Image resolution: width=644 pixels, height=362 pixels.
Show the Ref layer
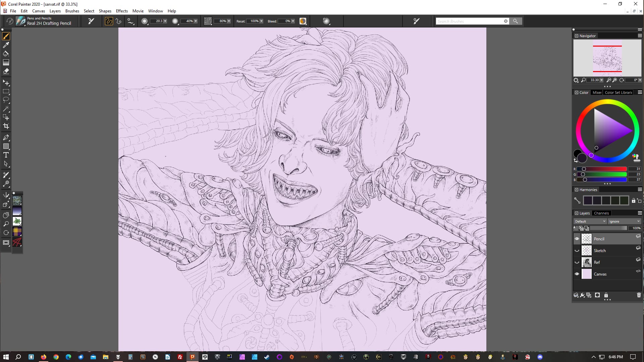click(577, 262)
